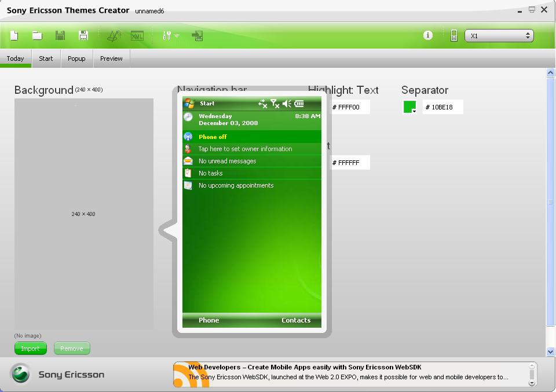Click the green Import button
The height and width of the screenshot is (392, 556).
[31, 349]
